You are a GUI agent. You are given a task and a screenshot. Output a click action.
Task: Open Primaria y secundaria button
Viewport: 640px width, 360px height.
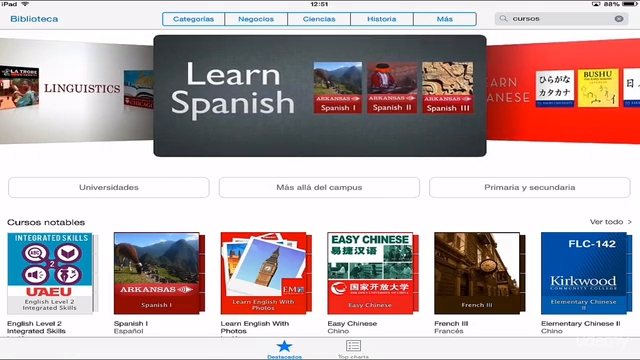coord(529,187)
